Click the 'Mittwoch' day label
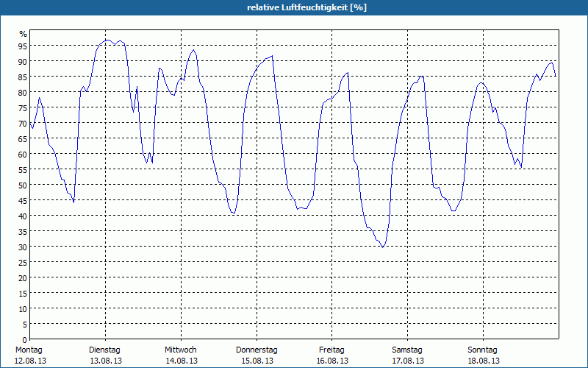This screenshot has width=588, height=368. (x=181, y=350)
